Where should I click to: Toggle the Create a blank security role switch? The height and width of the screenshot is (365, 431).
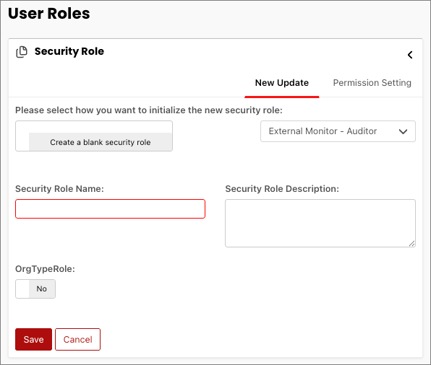coord(94,136)
